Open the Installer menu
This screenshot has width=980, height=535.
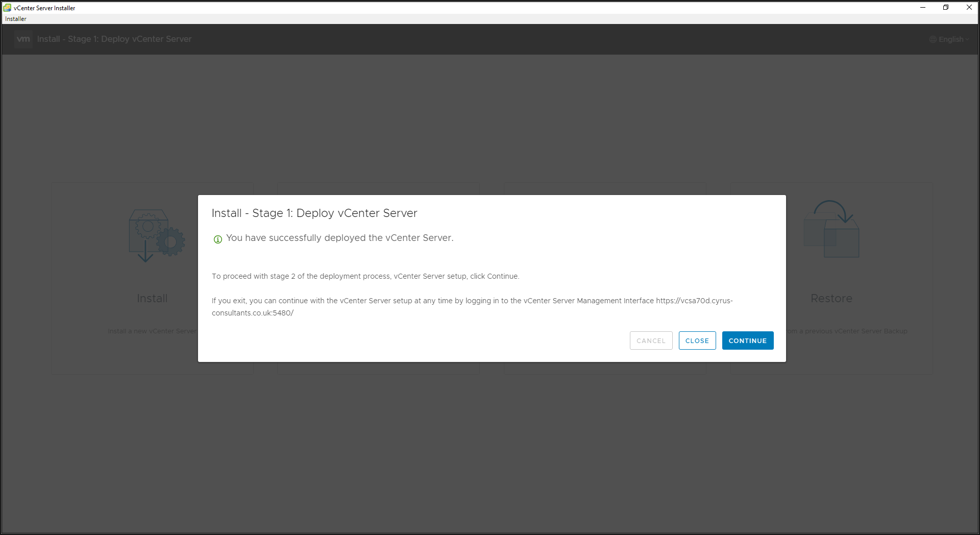[16, 19]
